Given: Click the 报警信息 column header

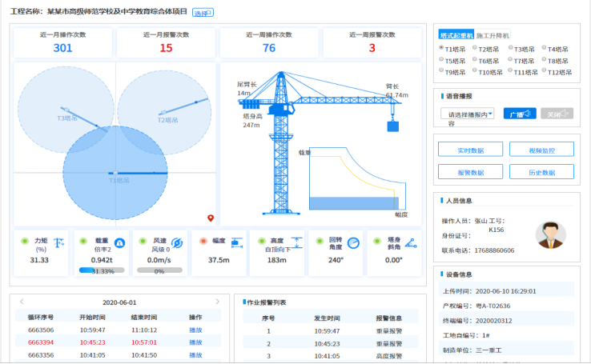Looking at the screenshot, I should coord(389,318).
